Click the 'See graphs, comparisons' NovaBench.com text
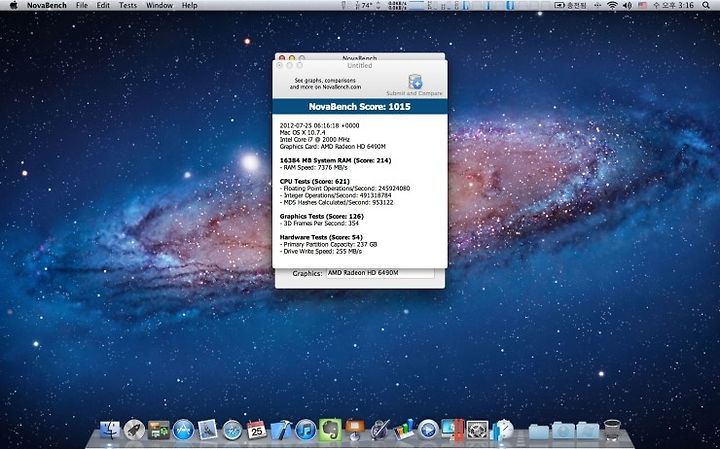The width and height of the screenshot is (720, 449). pyautogui.click(x=325, y=84)
